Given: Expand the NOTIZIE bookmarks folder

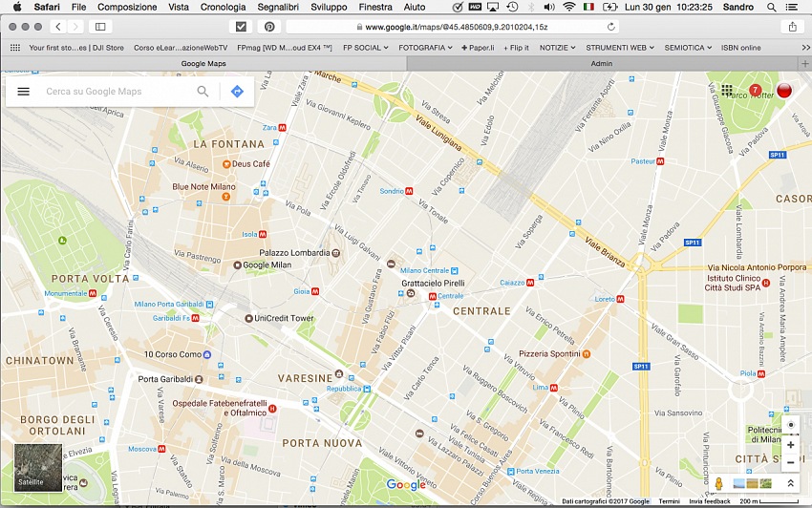Looking at the screenshot, I should click(x=557, y=48).
